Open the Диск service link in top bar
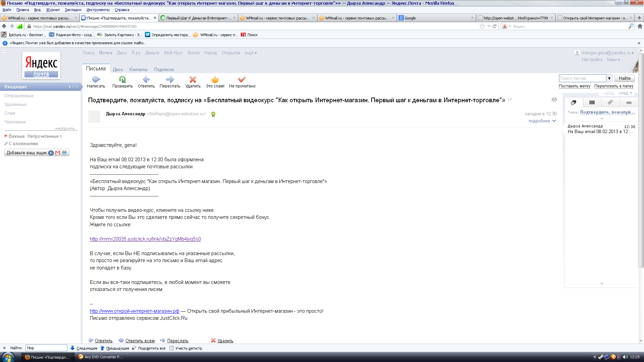 122,53
